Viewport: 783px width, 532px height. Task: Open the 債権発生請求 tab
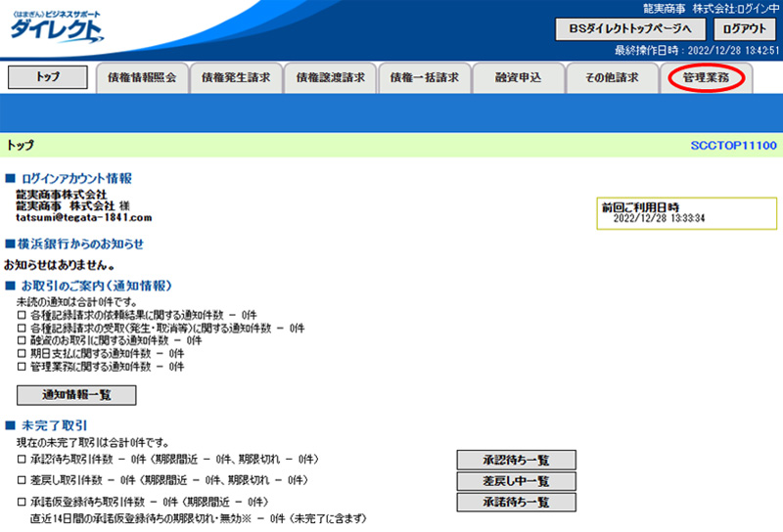[235, 78]
